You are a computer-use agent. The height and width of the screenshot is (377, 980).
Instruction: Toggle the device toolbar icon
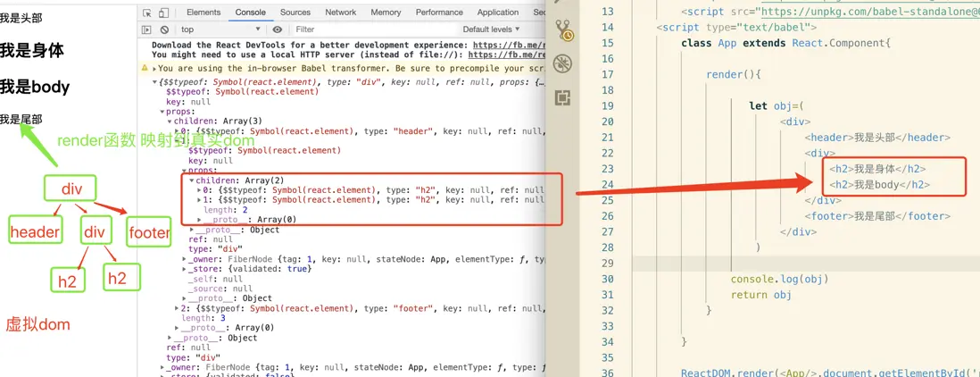click(163, 13)
